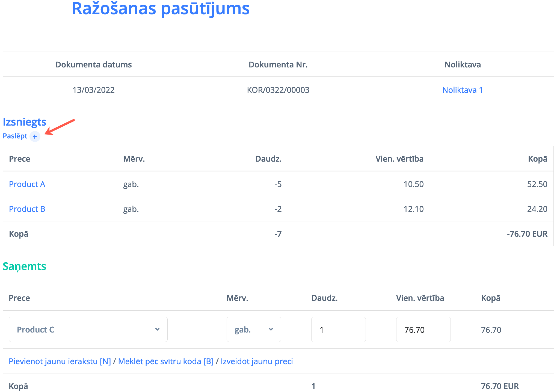This screenshot has height=392, width=557.
Task: Click the Daudz. quantity input field
Action: coord(338,329)
